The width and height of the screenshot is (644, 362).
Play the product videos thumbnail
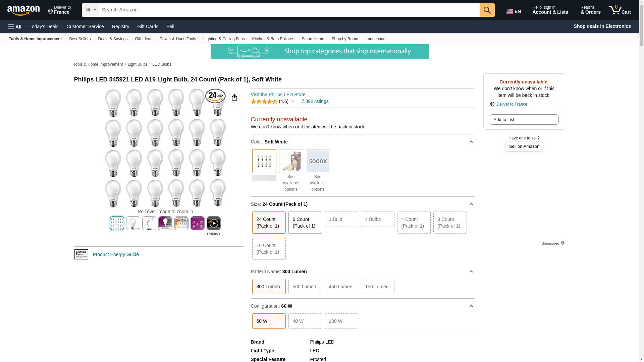pos(213,223)
